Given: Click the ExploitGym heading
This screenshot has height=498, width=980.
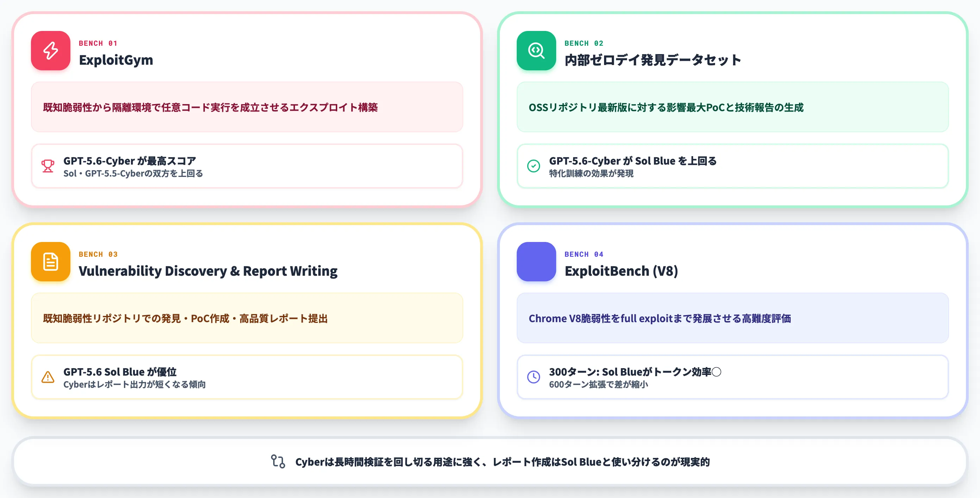Looking at the screenshot, I should point(116,60).
